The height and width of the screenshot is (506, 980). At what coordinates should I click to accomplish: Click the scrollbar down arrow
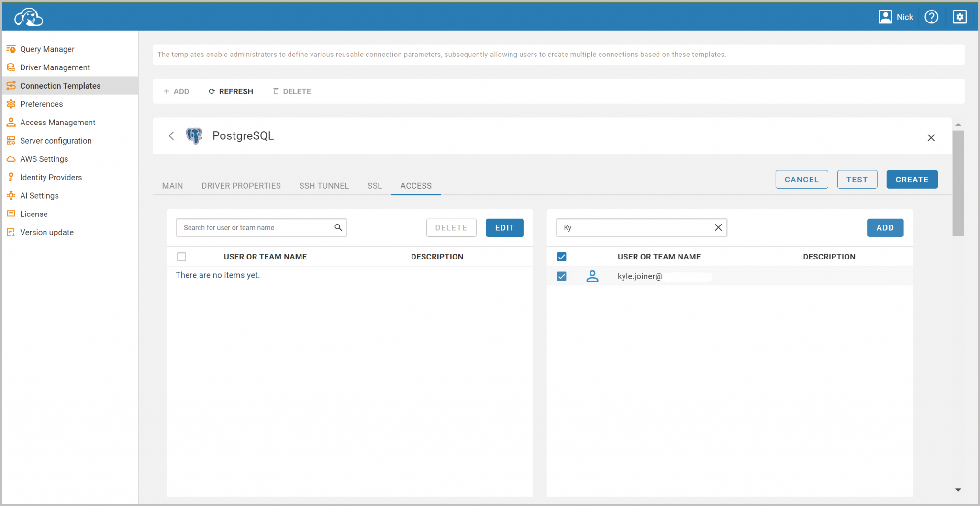[x=958, y=490]
